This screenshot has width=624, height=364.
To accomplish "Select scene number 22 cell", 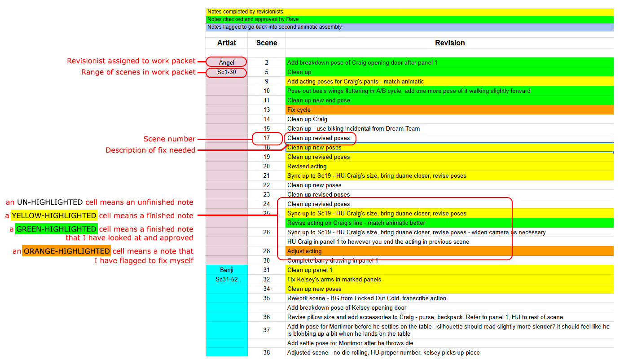I will pyautogui.click(x=267, y=185).
